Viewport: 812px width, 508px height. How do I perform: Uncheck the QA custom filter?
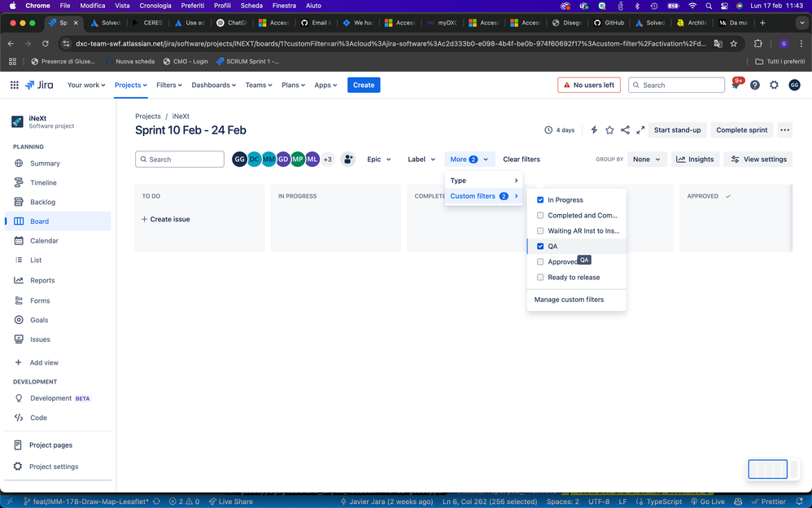tap(540, 247)
